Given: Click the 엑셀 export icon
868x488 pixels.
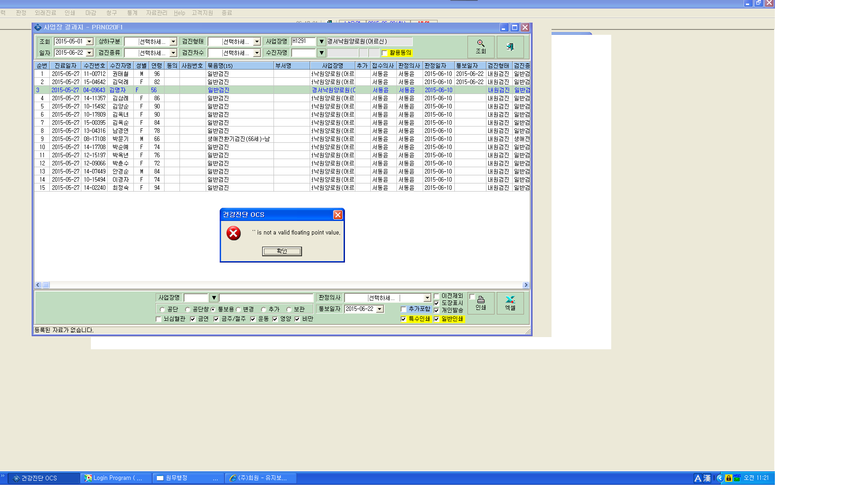Looking at the screenshot, I should click(510, 303).
